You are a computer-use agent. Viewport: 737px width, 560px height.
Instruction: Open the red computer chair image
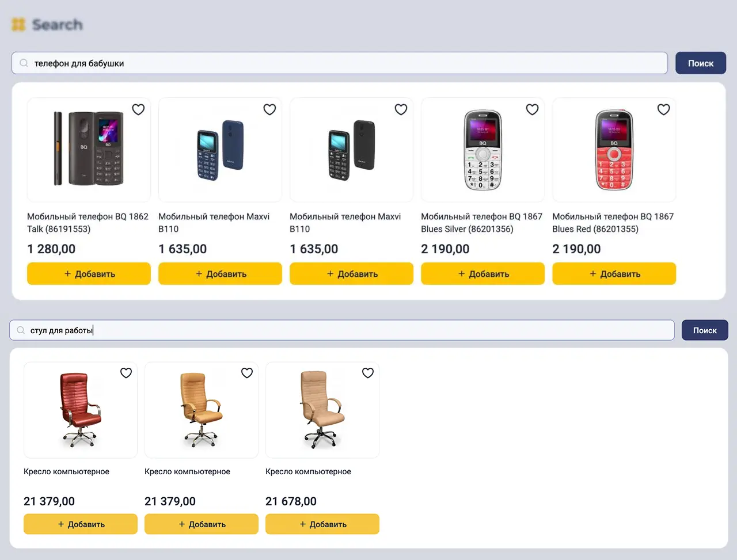point(80,410)
